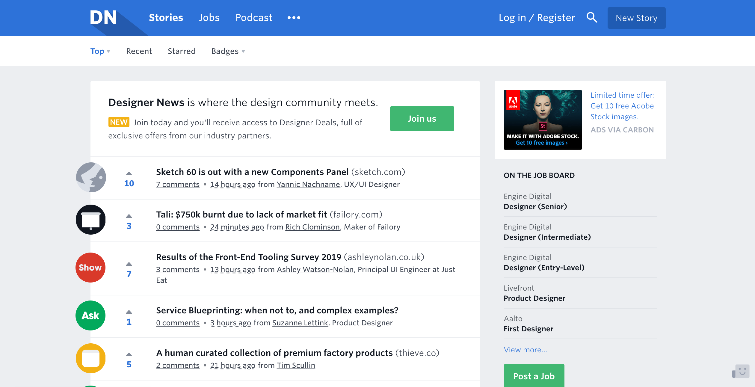The image size is (755, 387).
Task: Open Service Blueprinting story title
Action: click(277, 310)
